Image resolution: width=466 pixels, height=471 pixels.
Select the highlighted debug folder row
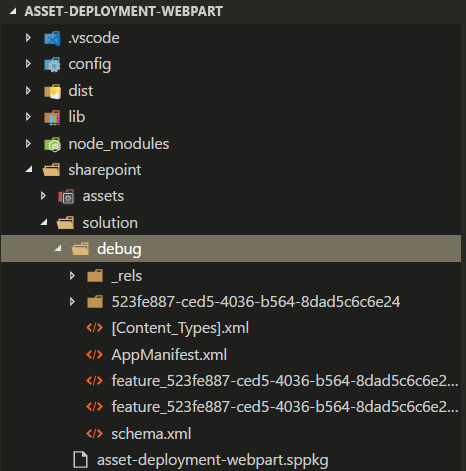point(231,249)
